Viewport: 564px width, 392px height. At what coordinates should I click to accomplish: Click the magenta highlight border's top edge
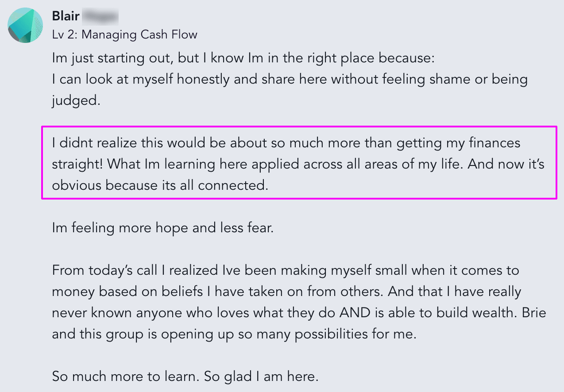coord(299,127)
